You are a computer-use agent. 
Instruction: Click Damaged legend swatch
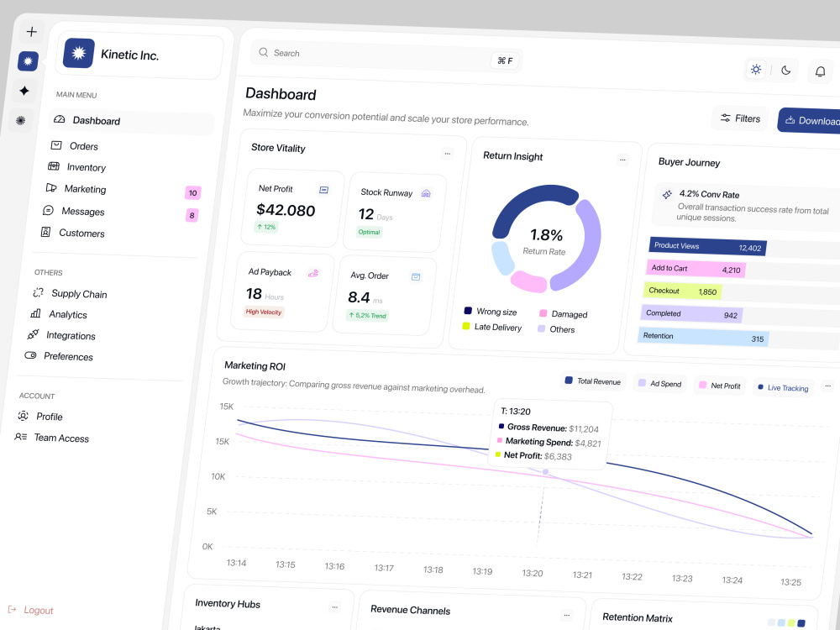pos(542,313)
